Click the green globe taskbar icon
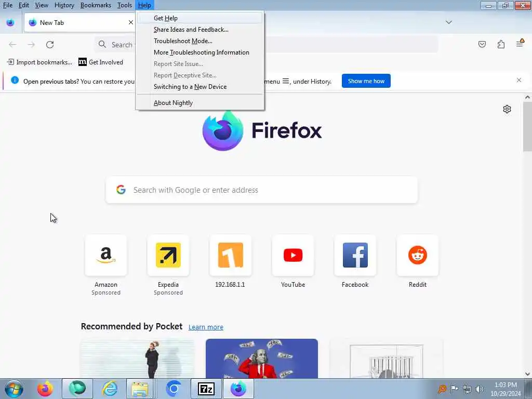The height and width of the screenshot is (399, 532). (x=77, y=389)
